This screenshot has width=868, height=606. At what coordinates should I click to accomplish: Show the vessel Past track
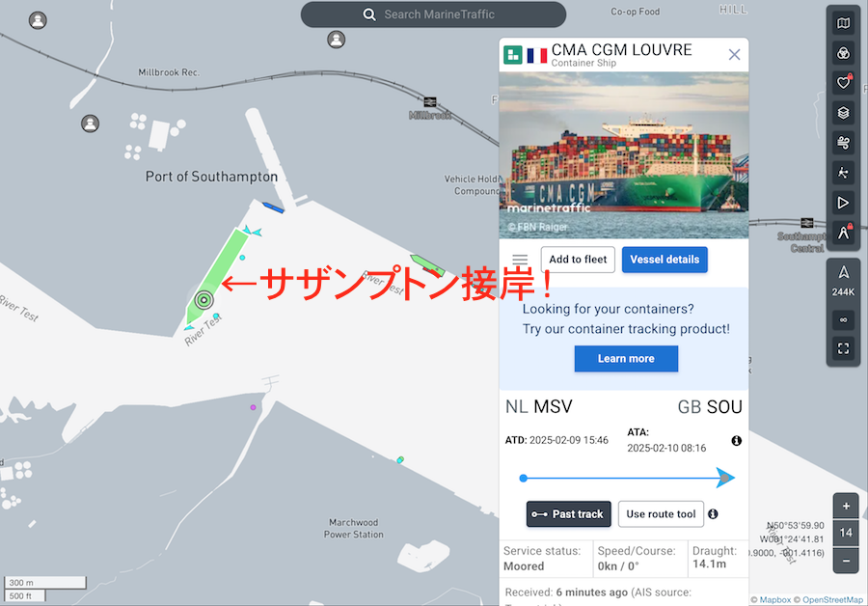coord(568,514)
